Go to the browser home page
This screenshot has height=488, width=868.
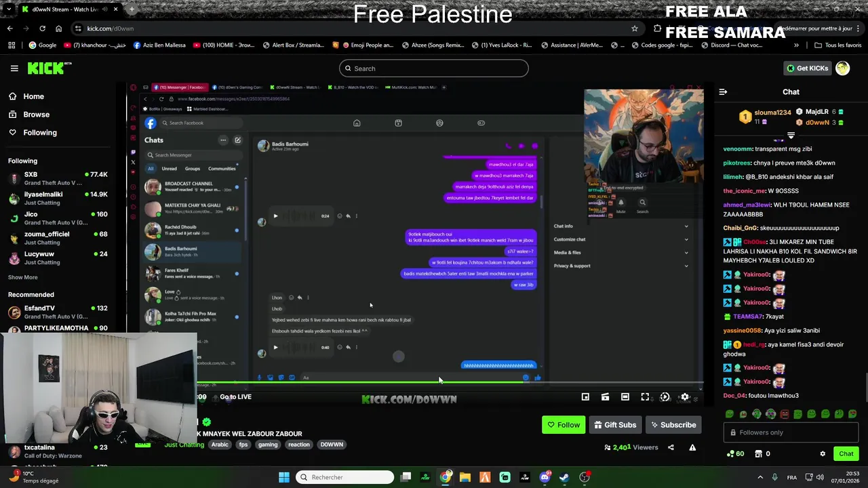pos(58,28)
